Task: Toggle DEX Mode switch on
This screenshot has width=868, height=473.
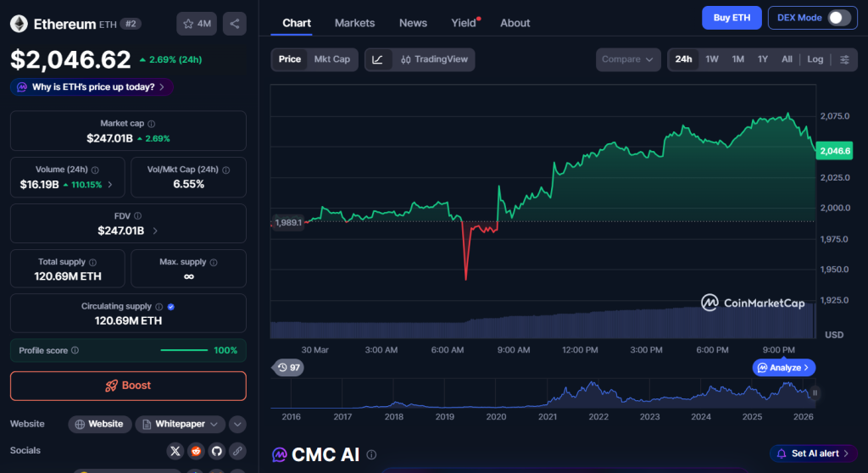Action: (x=838, y=18)
